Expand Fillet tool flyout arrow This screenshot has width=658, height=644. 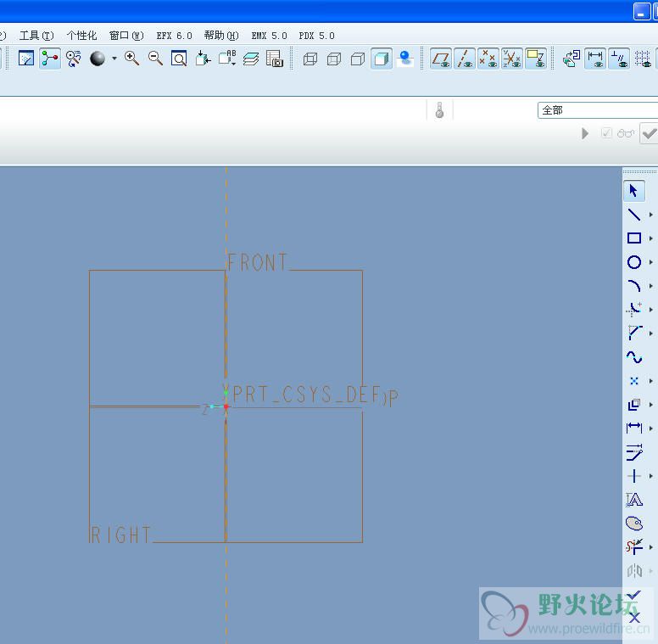[651, 310]
